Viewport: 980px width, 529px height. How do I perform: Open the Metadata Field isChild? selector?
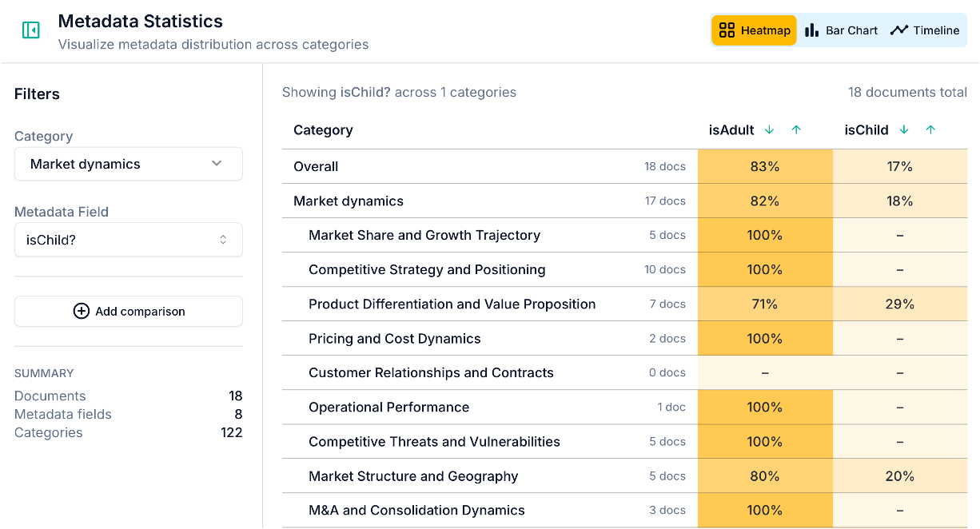[x=128, y=239]
